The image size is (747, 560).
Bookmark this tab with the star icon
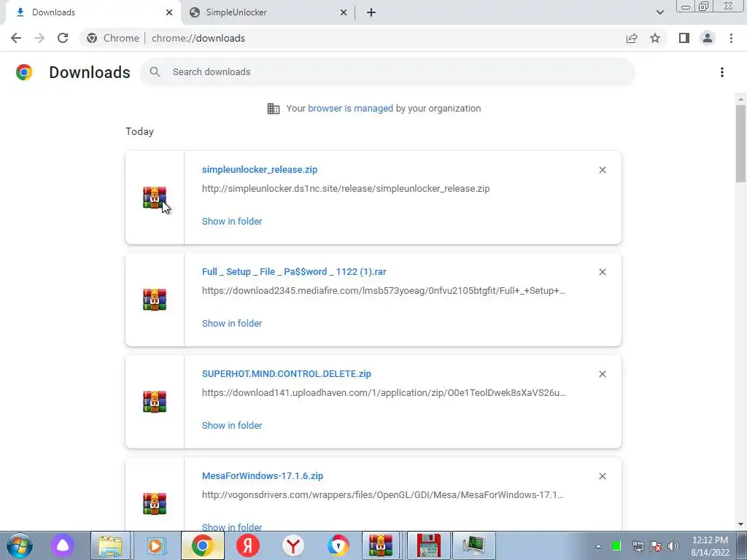pos(655,38)
